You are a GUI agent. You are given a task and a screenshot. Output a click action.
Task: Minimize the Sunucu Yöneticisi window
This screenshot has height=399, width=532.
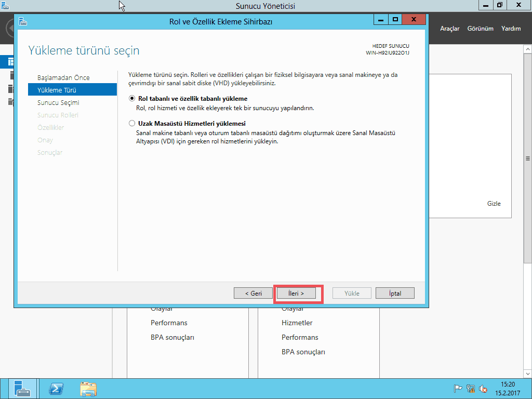click(x=486, y=5)
